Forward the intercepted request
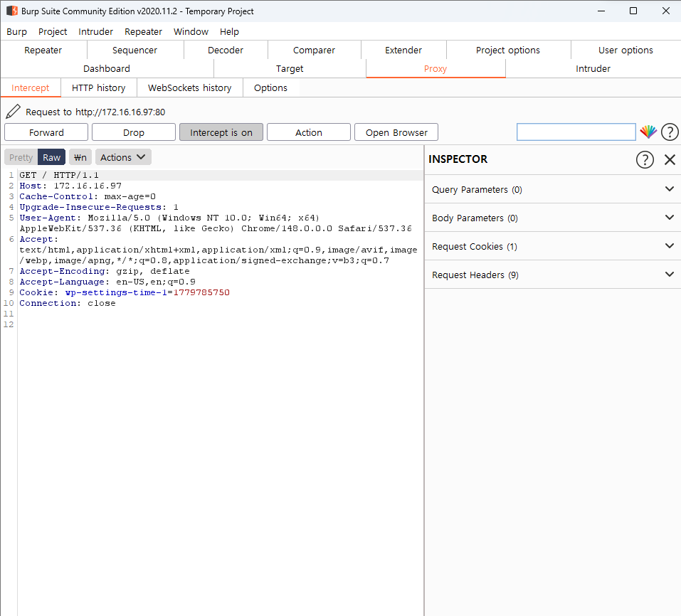The image size is (681, 616). [x=46, y=132]
